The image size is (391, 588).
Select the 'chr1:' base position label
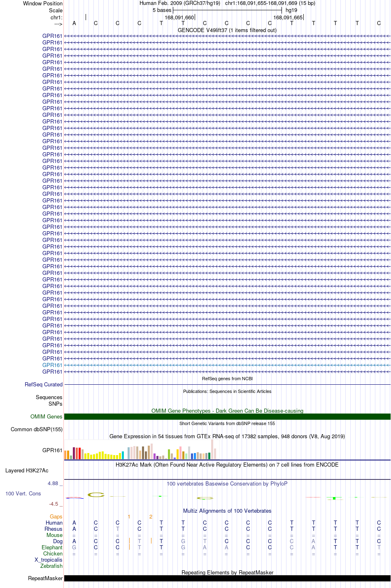(x=56, y=17)
